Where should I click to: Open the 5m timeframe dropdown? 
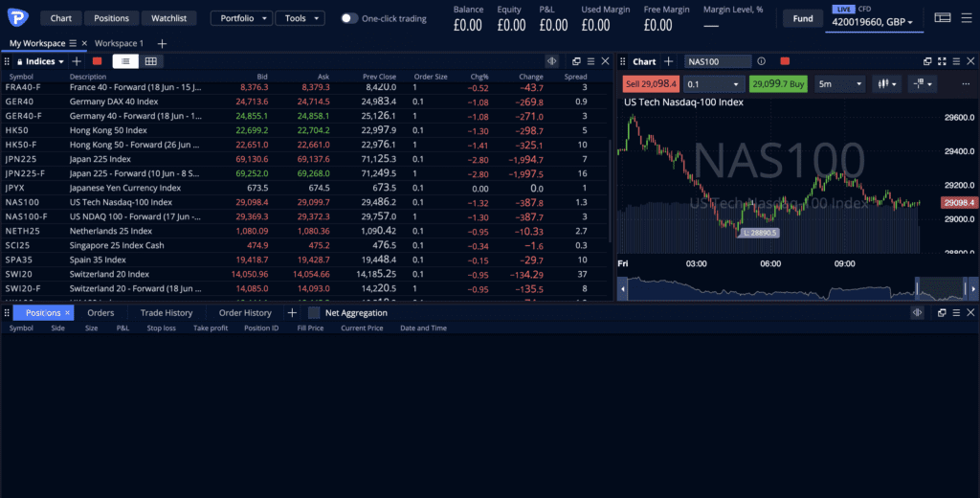tap(840, 84)
